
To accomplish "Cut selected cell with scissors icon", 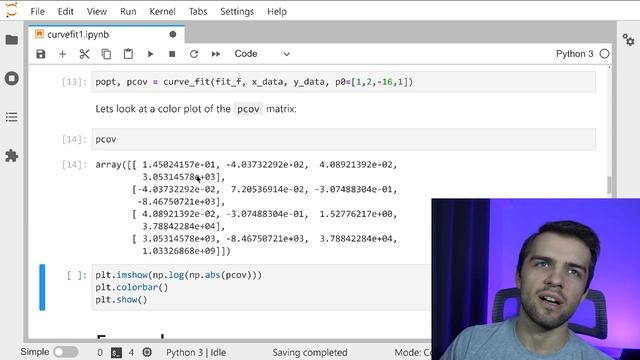I will coord(84,54).
